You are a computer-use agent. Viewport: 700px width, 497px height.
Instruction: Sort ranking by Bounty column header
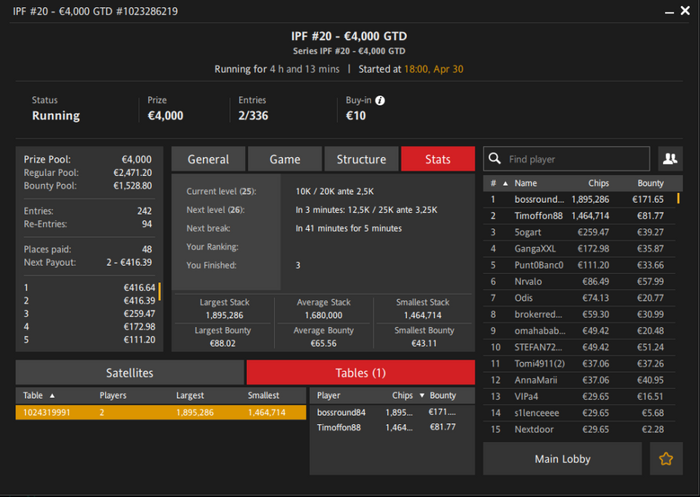pos(650,183)
